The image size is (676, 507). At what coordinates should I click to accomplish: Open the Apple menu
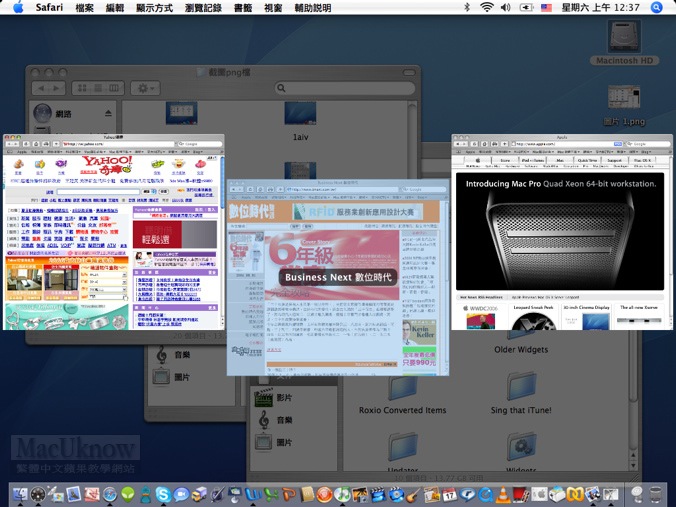pos(18,7)
